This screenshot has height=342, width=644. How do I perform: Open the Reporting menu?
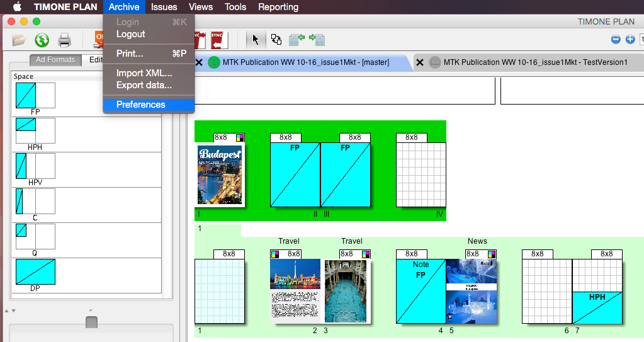click(x=278, y=7)
